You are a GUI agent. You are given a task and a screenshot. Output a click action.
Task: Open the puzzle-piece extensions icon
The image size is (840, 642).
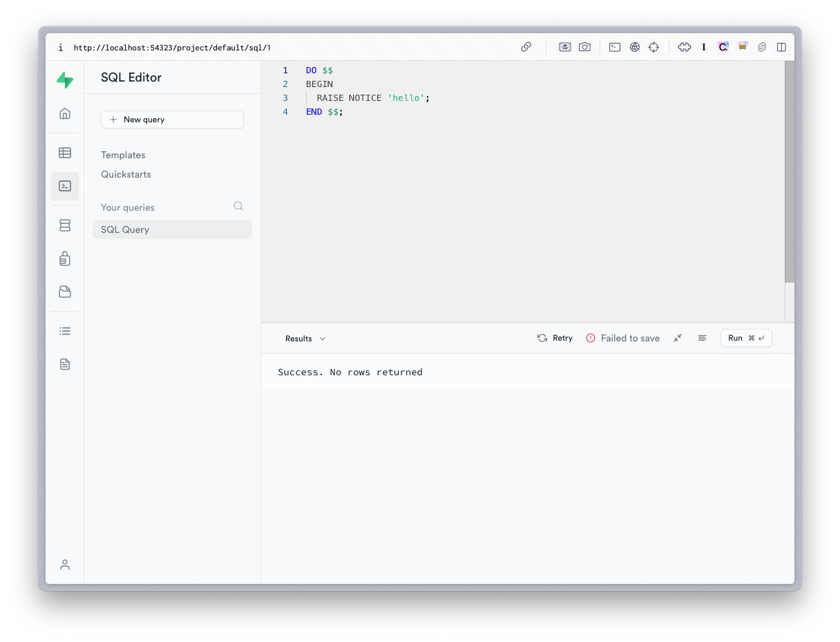click(685, 47)
